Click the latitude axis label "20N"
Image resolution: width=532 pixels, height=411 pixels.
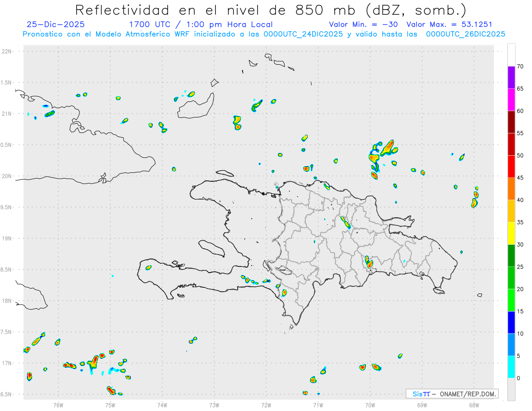[x=7, y=176]
